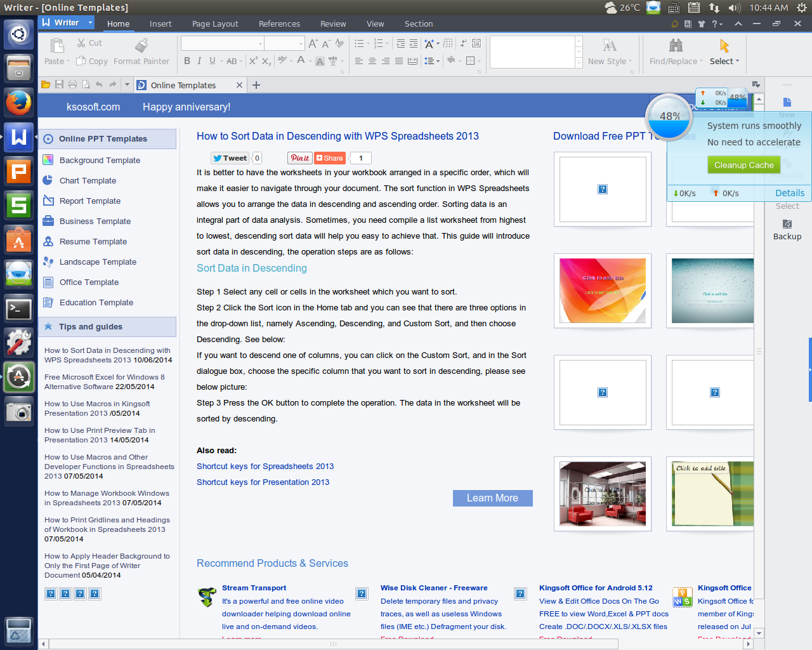Screen dimensions: 812x650
Task: Click the Learn More button
Action: click(492, 498)
